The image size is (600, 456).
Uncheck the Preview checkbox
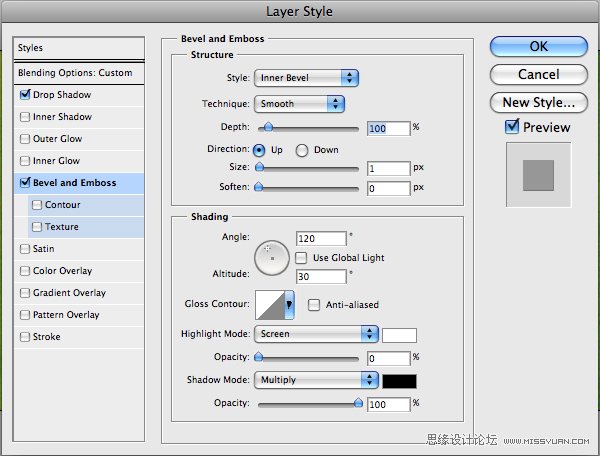tap(512, 127)
